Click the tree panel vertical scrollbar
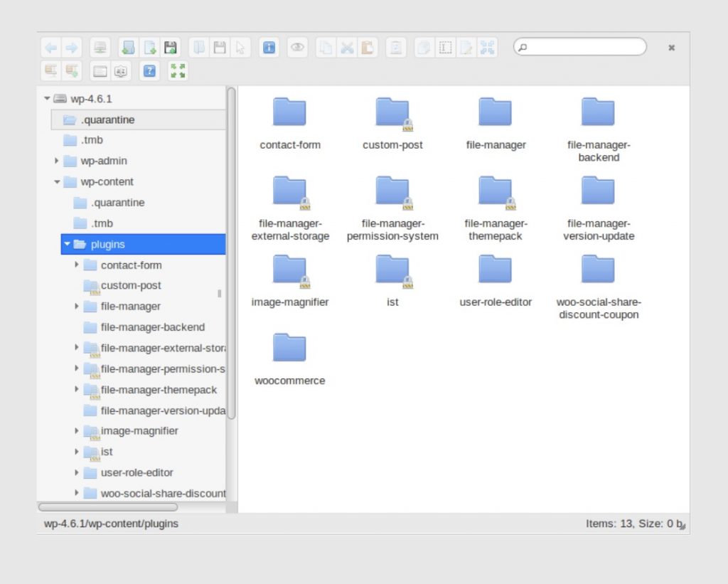This screenshot has height=584, width=728. (x=231, y=253)
